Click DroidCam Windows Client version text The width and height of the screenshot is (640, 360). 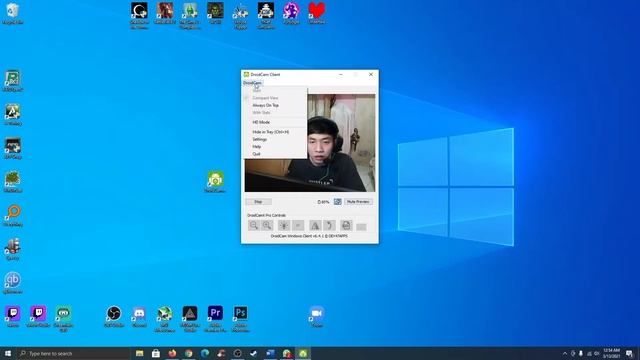(309, 236)
